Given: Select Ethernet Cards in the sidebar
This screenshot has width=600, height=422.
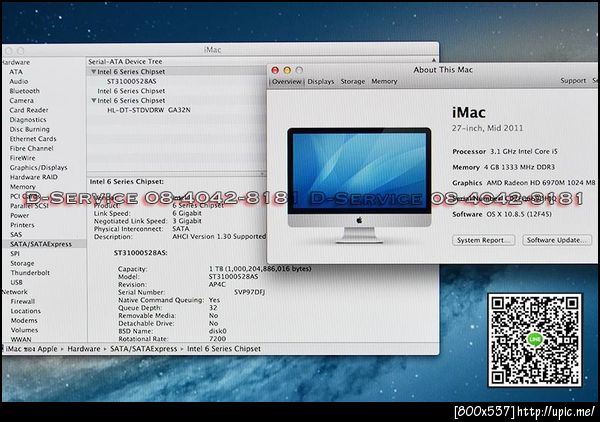Looking at the screenshot, I should 33,139.
